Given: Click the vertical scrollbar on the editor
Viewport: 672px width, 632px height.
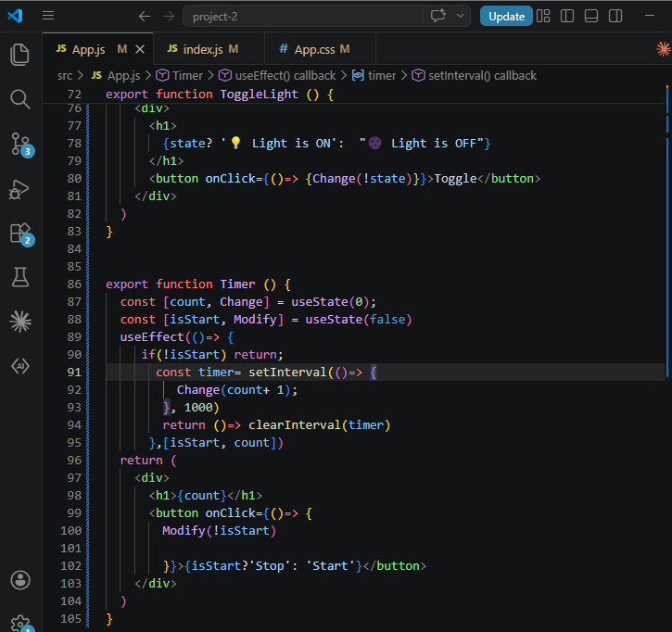Looking at the screenshot, I should click(667, 232).
